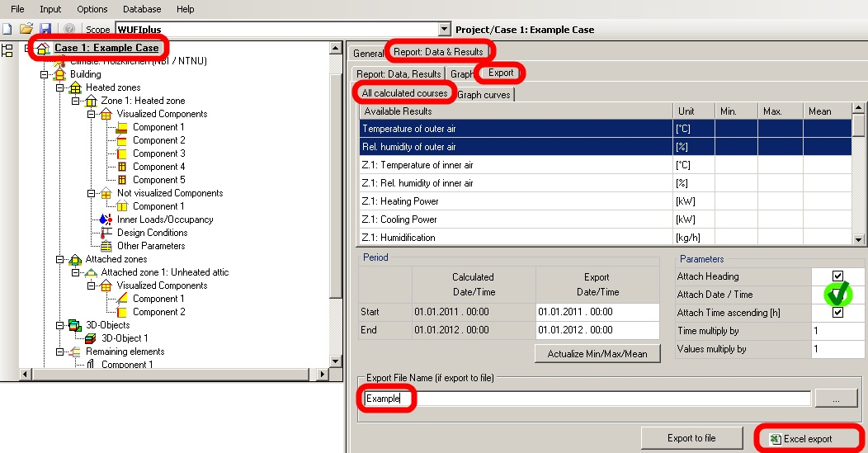Open the File menu
This screenshot has width=868, height=453.
[x=17, y=9]
